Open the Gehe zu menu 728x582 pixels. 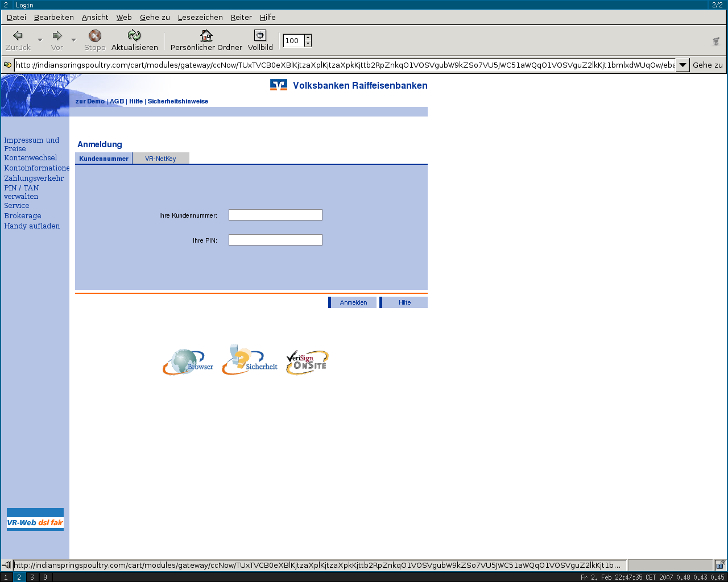[155, 17]
